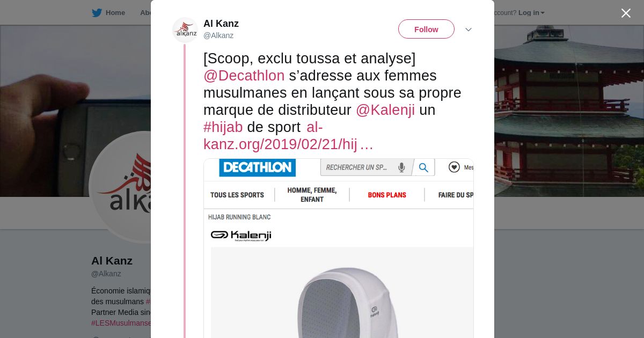644x338 pixels.
Task: Click the Twitter bird Home icon
Action: coord(97,13)
